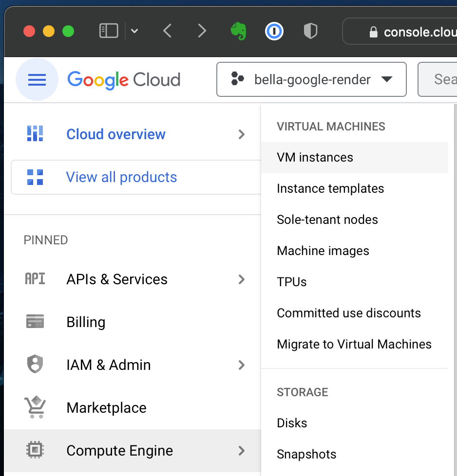Viewport: 457px width, 476px height.
Task: Open the sidebar tab group dropdown chevron
Action: [x=135, y=32]
